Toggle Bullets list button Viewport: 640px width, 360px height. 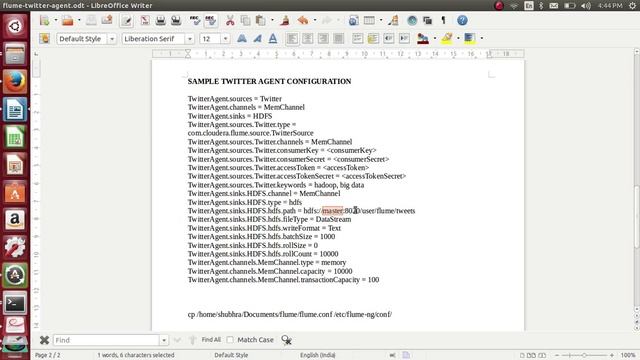coord(373,38)
